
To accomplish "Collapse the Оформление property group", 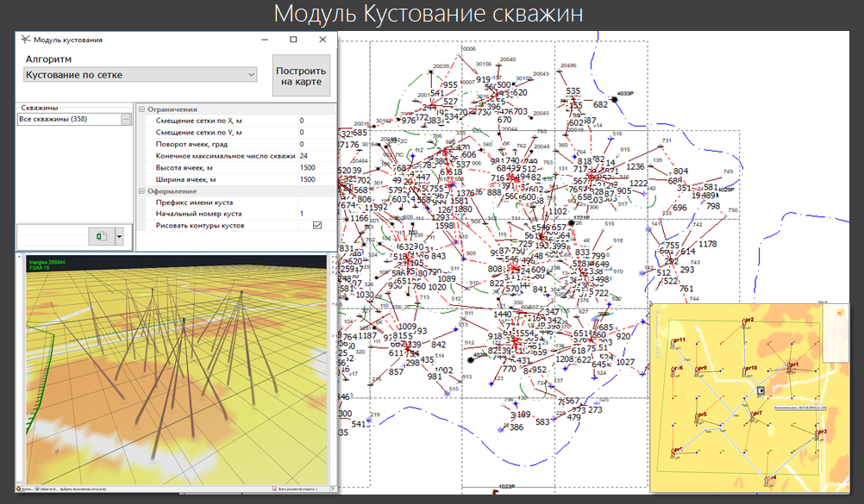I will click(x=141, y=191).
